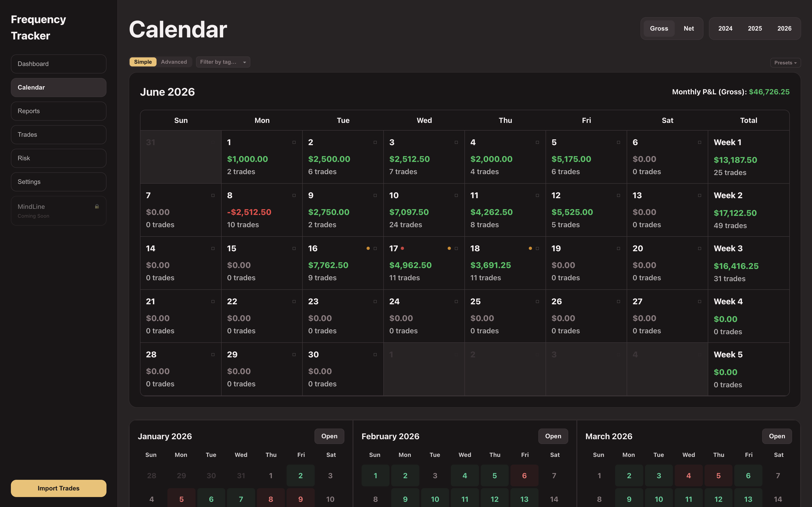Open the Risk sidebar item
The width and height of the screenshot is (812, 507).
point(59,158)
